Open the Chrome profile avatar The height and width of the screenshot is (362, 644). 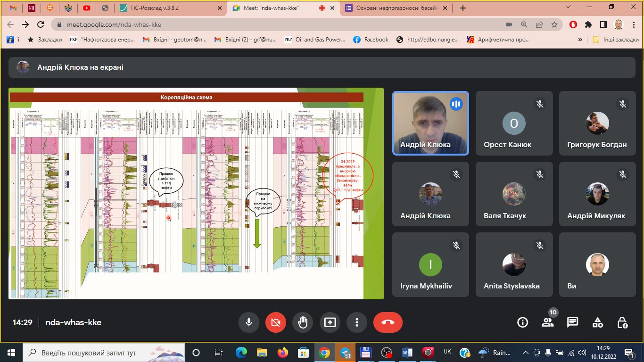click(x=618, y=25)
